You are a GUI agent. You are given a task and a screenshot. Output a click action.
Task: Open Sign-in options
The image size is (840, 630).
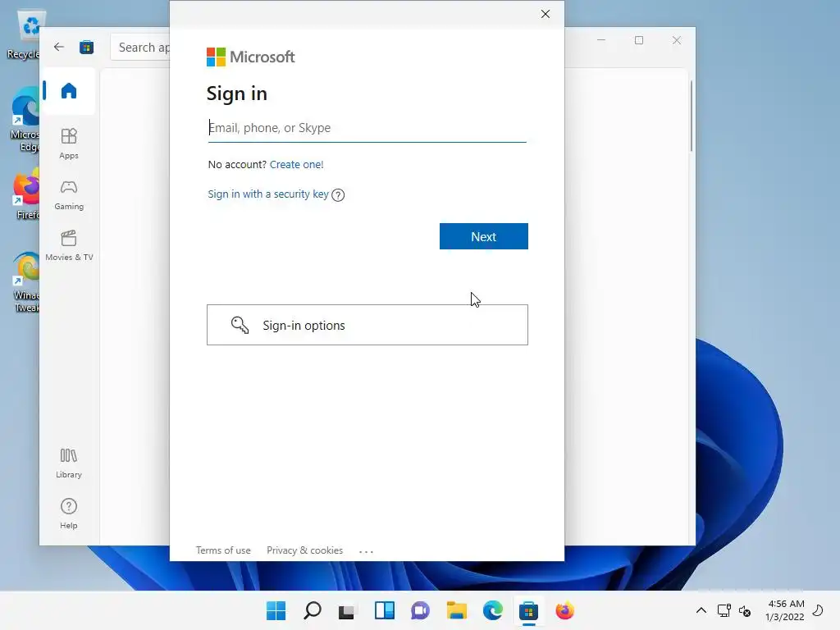coord(367,325)
